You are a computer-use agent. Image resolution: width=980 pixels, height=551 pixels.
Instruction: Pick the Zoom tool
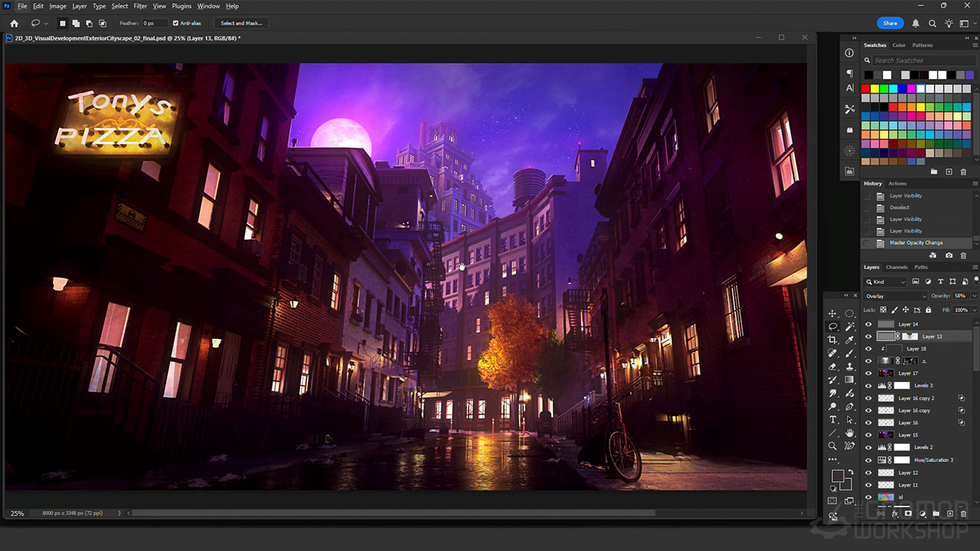[833, 445]
